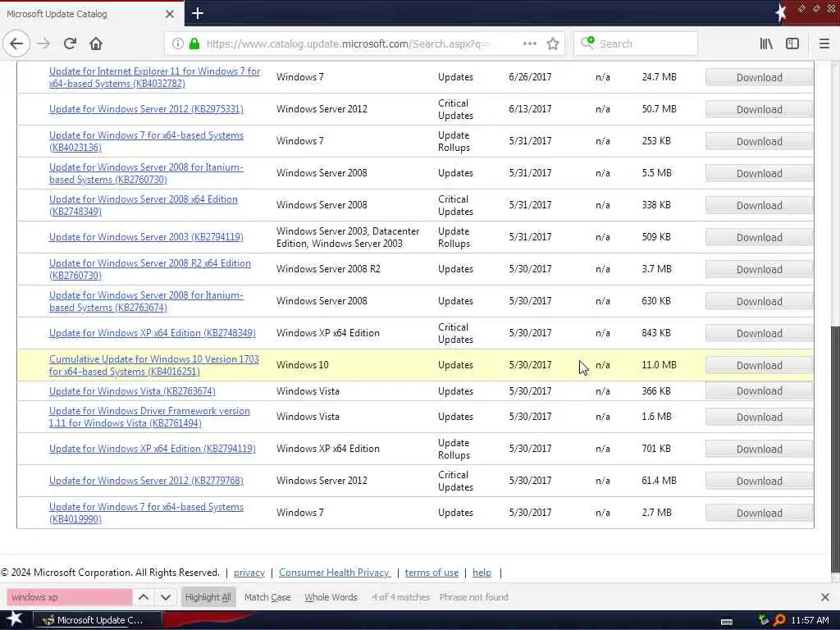This screenshot has width=840, height=630.
Task: Open the privacy footer link
Action: [x=249, y=573]
